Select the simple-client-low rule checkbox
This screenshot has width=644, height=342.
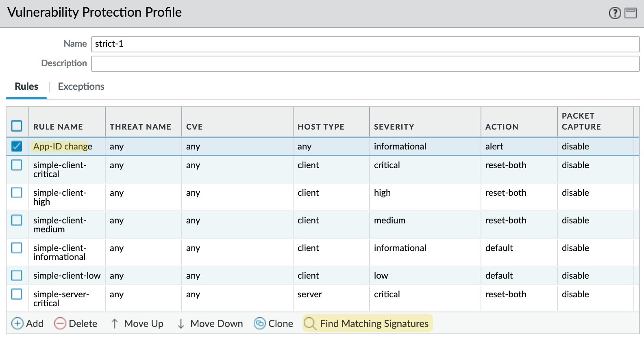coord(17,275)
